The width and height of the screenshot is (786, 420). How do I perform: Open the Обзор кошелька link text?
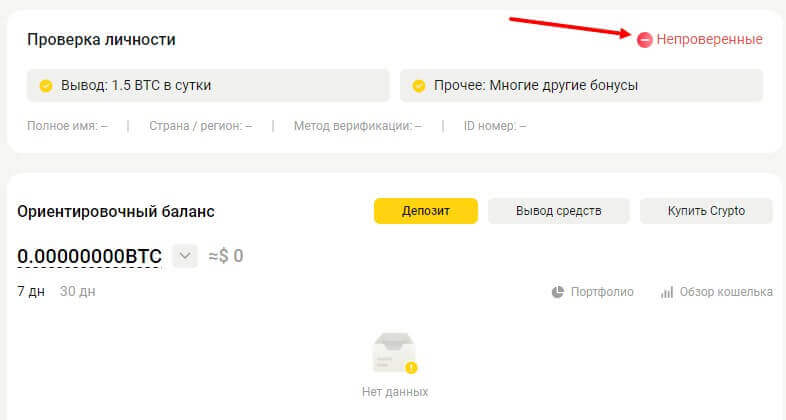726,292
